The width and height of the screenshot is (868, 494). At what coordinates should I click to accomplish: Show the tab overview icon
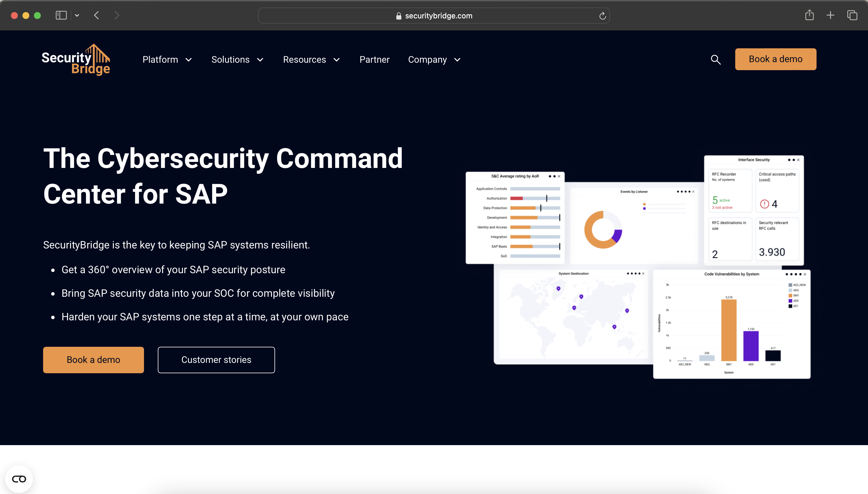(852, 15)
